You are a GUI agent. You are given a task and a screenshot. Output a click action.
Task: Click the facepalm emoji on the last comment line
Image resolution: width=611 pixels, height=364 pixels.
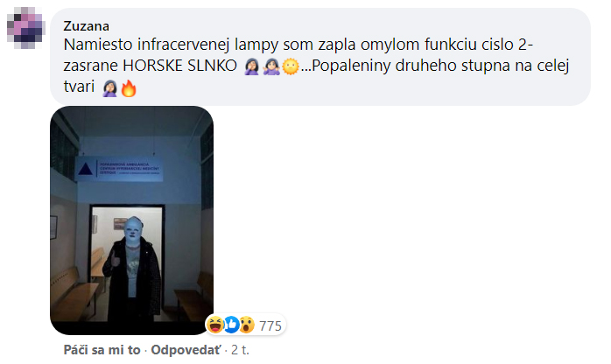click(x=110, y=88)
